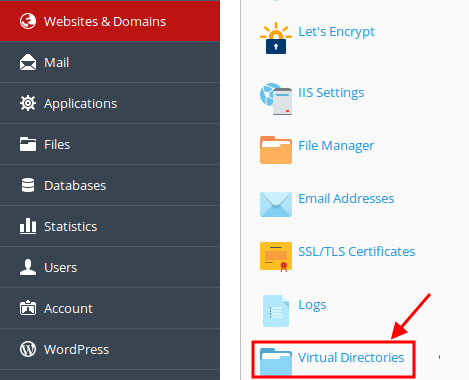This screenshot has height=380, width=469.
Task: Click the envelope icon next to Mail
Action: coord(28,62)
